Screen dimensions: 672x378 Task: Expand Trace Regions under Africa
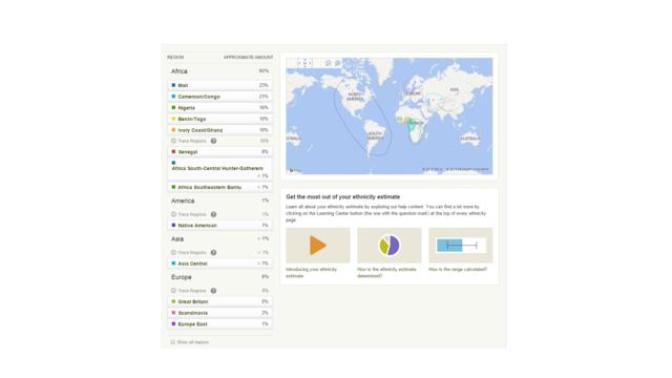click(189, 141)
